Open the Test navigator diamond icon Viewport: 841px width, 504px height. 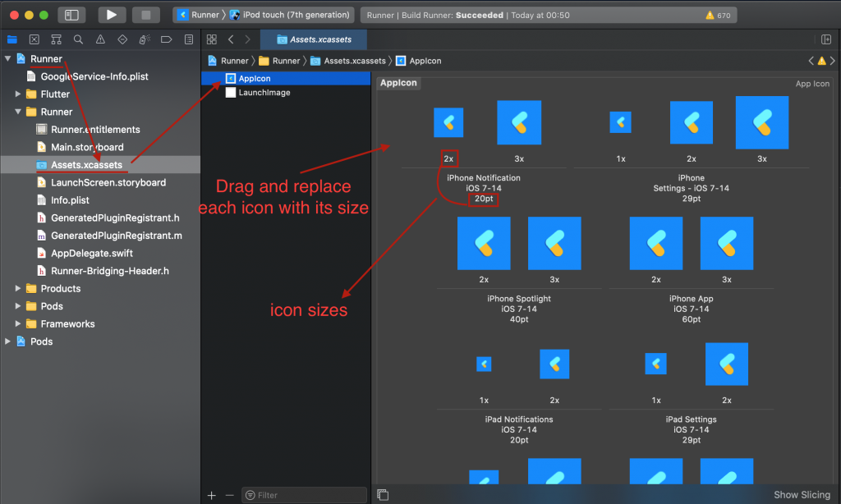[122, 39]
